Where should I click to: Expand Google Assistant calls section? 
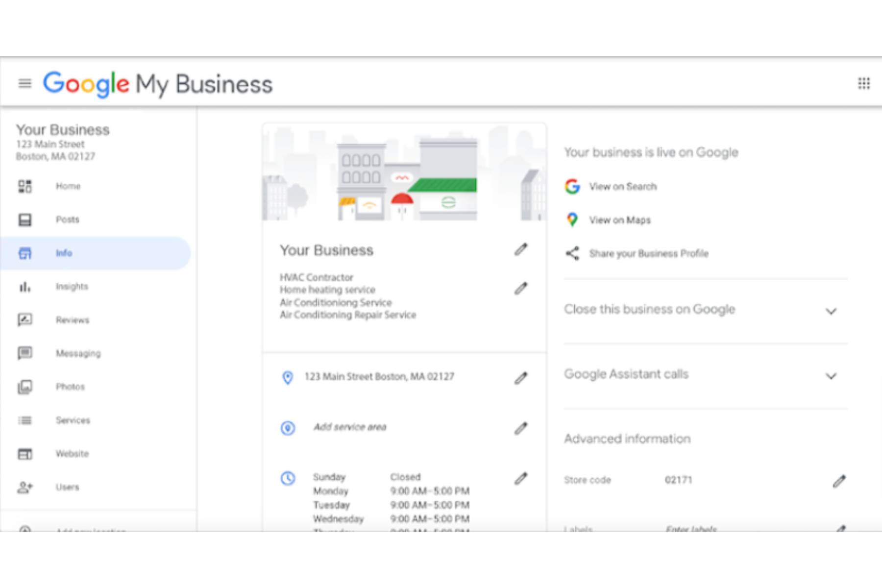coord(831,376)
